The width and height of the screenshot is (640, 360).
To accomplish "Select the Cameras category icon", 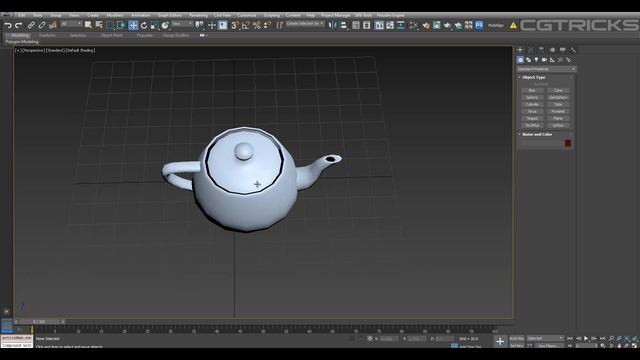I will click(x=544, y=60).
